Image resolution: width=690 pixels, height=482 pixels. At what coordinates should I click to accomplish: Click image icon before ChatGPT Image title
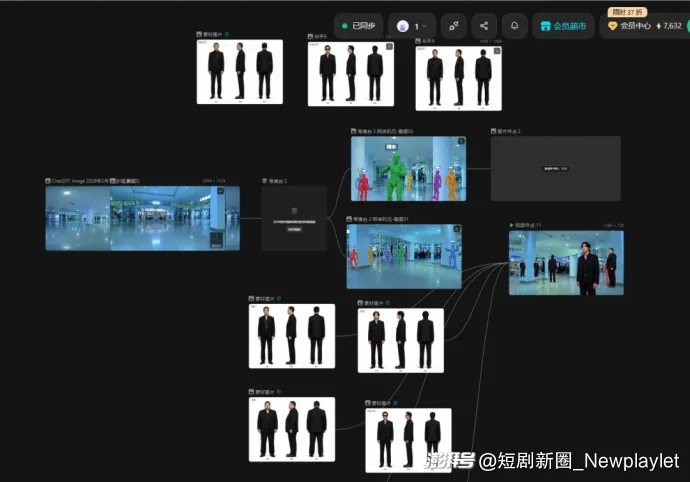coord(48,180)
